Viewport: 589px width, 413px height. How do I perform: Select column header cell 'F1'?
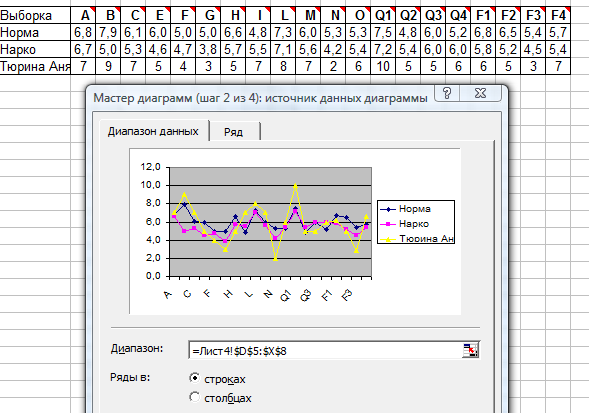(x=483, y=15)
